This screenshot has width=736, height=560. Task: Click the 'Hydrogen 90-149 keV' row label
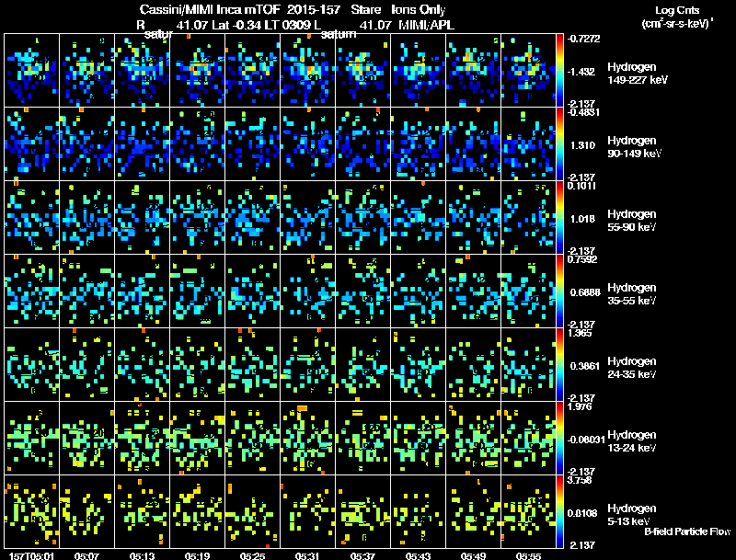click(634, 147)
